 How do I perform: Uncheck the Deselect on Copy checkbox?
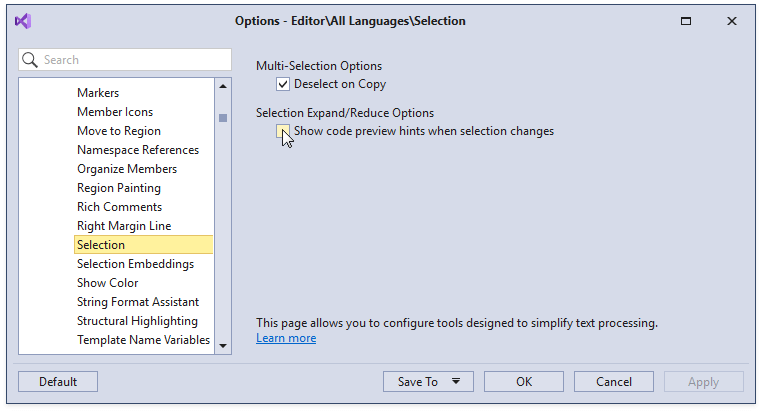point(283,85)
